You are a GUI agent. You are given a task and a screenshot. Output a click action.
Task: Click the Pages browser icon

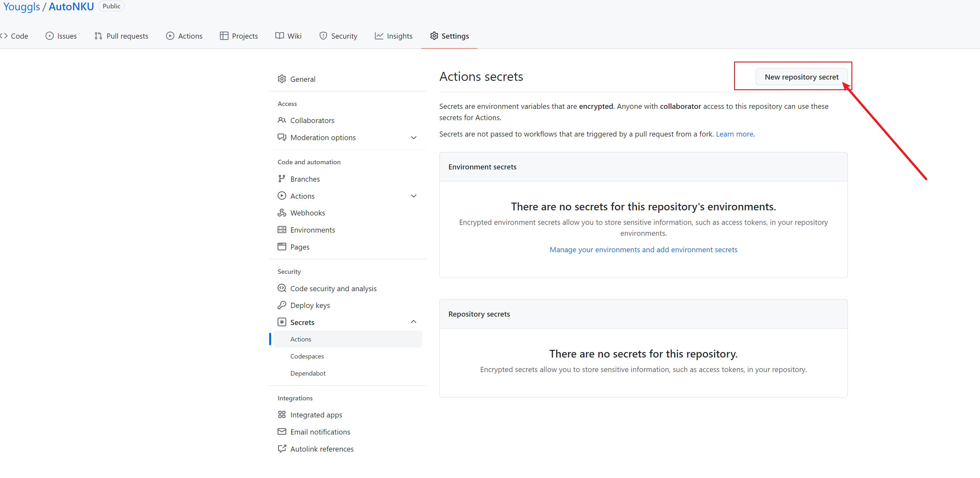(x=281, y=247)
